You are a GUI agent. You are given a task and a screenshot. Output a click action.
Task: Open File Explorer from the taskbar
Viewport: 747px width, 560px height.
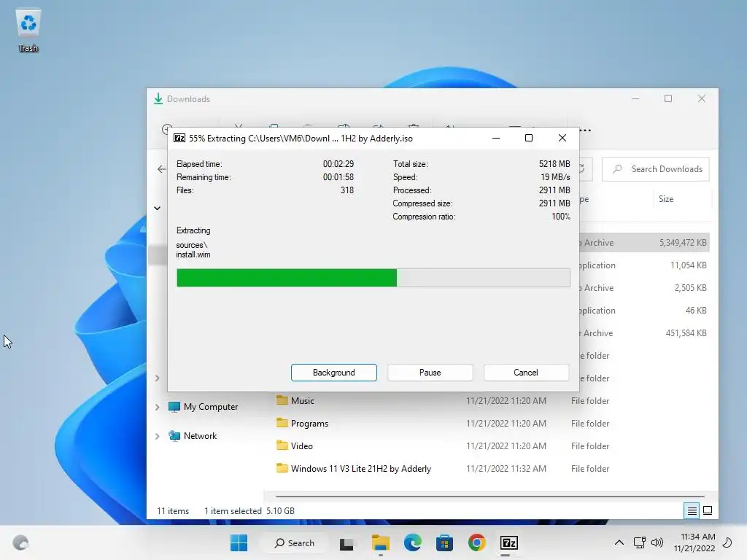[380, 542]
